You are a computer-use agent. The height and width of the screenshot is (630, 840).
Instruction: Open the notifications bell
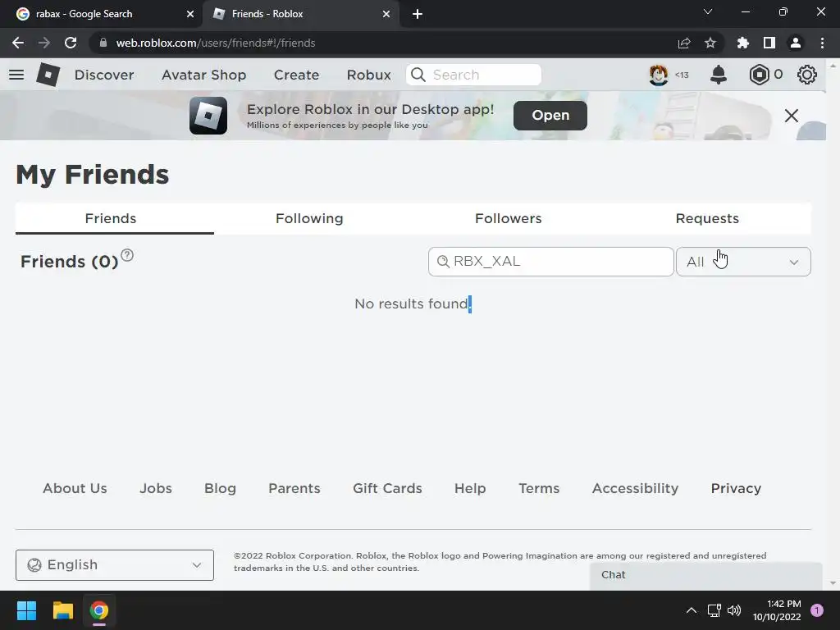coord(719,75)
